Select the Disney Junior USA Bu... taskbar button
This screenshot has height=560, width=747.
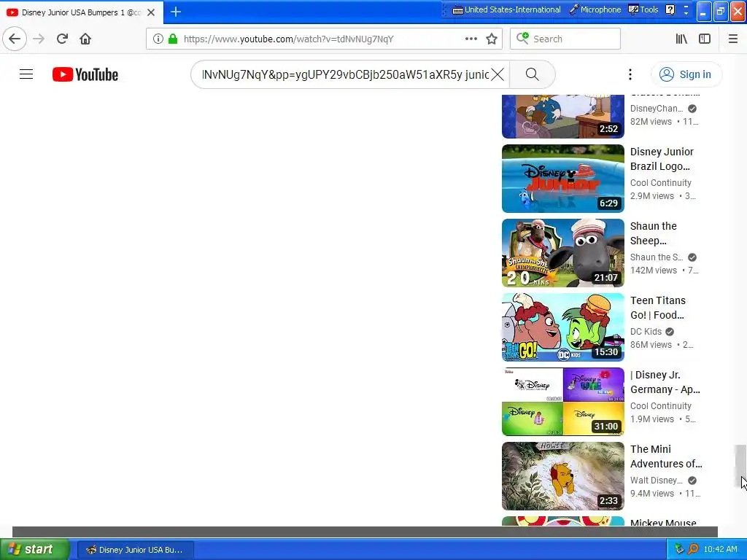click(x=135, y=550)
